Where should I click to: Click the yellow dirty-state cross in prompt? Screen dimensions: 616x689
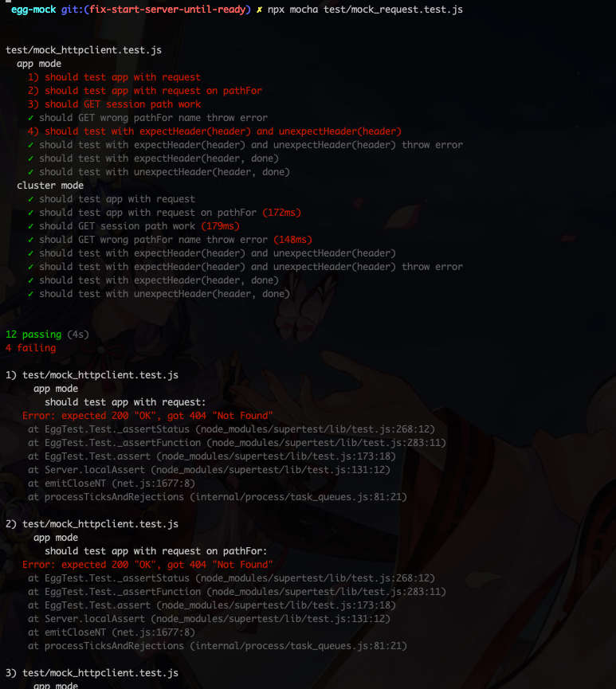coord(260,10)
